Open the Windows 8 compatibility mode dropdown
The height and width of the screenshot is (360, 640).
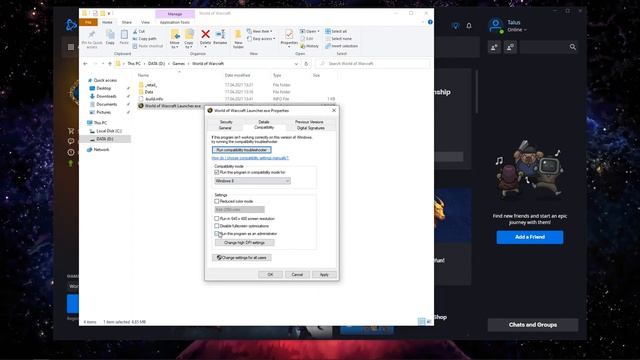(252, 181)
